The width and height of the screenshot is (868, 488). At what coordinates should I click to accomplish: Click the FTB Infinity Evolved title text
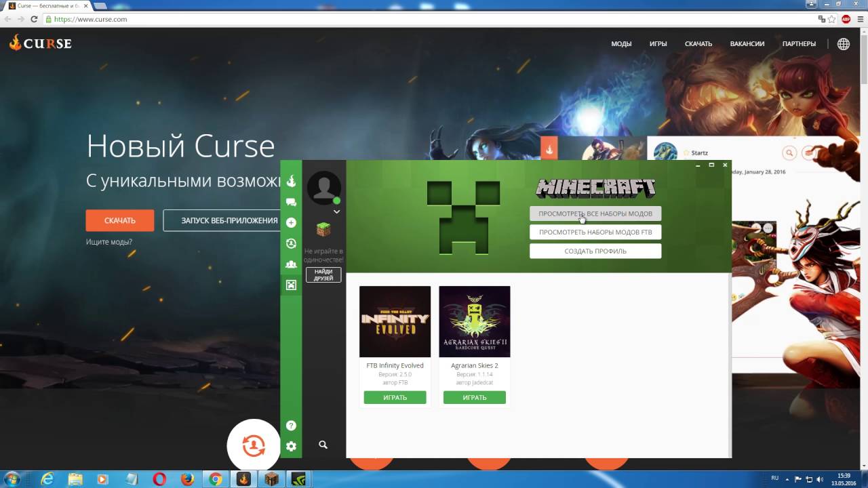[x=395, y=365]
